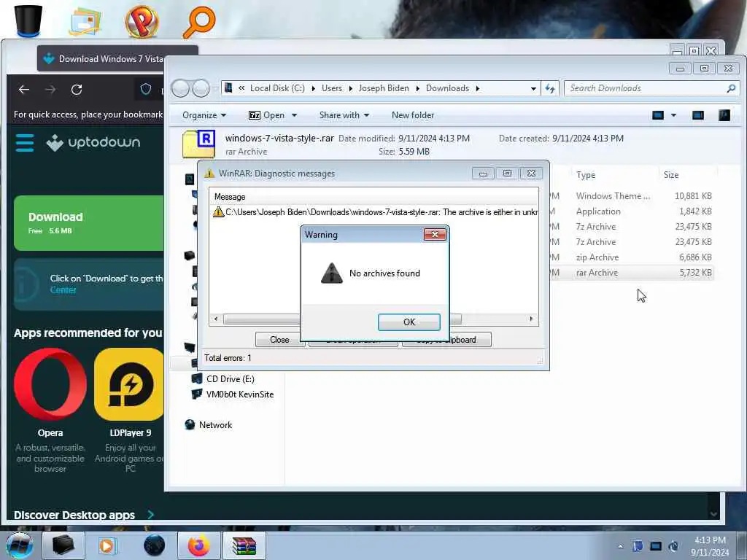Click the right arrow of diagnostics horizontal scrollbar
The width and height of the screenshot is (747, 560).
tap(531, 319)
